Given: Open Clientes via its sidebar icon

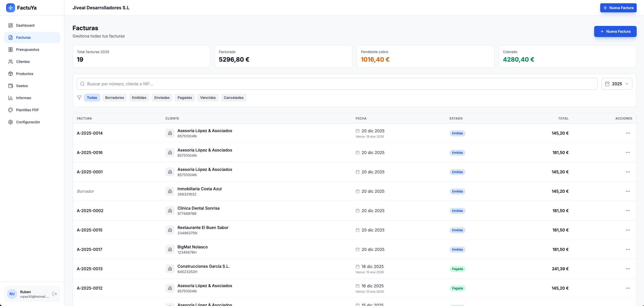Looking at the screenshot, I should pyautogui.click(x=10, y=61).
